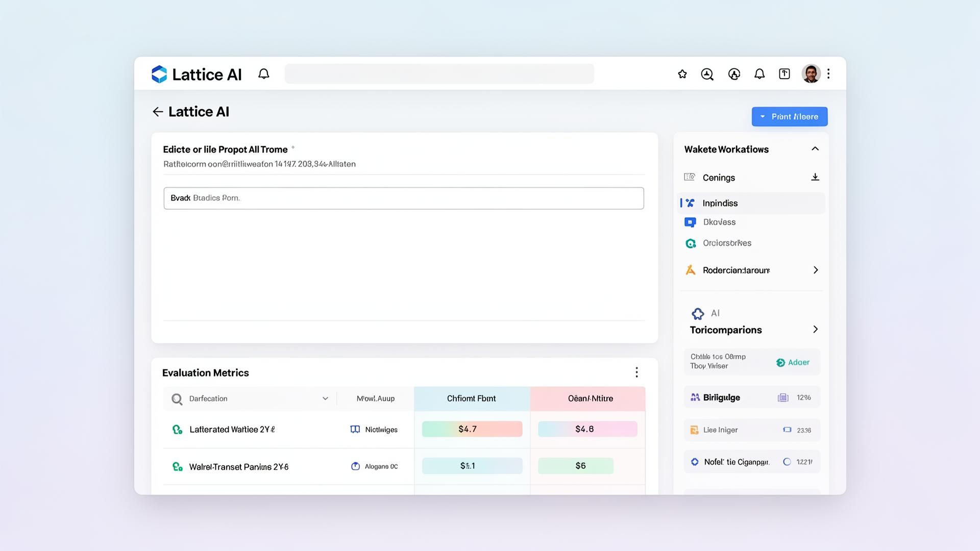Open the Liee Iniger card
Viewport: 980px width, 551px height.
coord(752,430)
